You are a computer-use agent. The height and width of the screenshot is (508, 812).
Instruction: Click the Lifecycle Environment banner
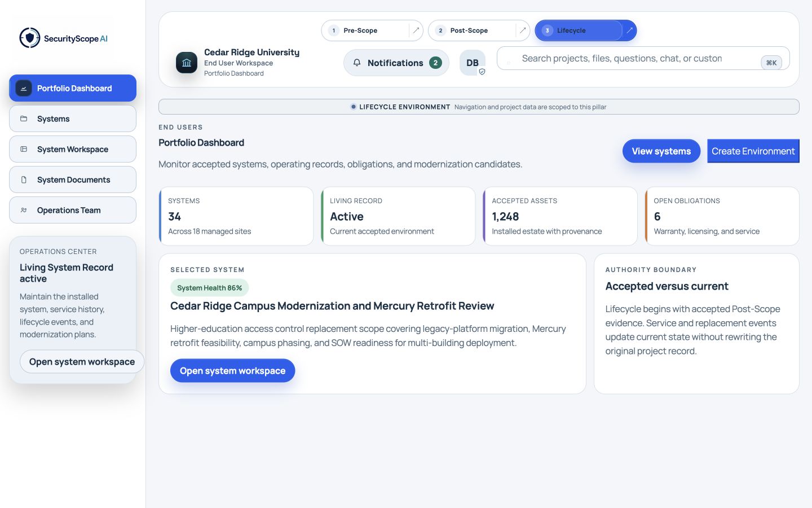pos(479,107)
